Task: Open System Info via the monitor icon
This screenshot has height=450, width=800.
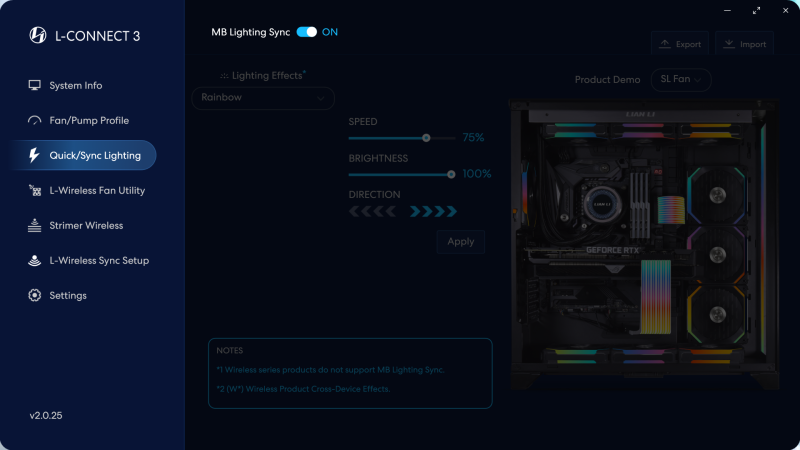Action: click(34, 85)
